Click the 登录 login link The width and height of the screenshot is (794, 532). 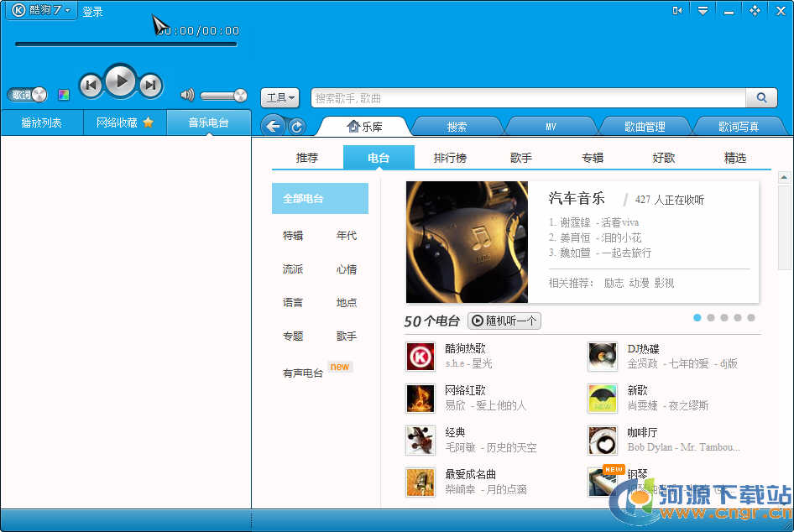point(92,12)
